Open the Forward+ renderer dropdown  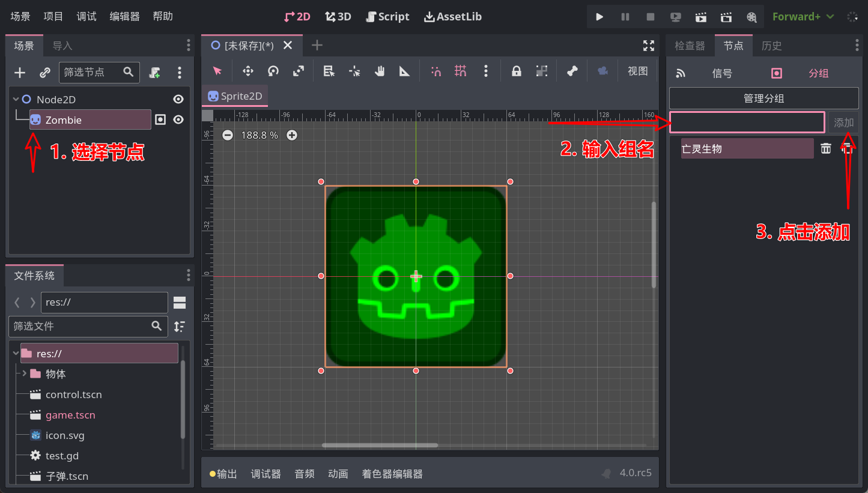point(803,17)
